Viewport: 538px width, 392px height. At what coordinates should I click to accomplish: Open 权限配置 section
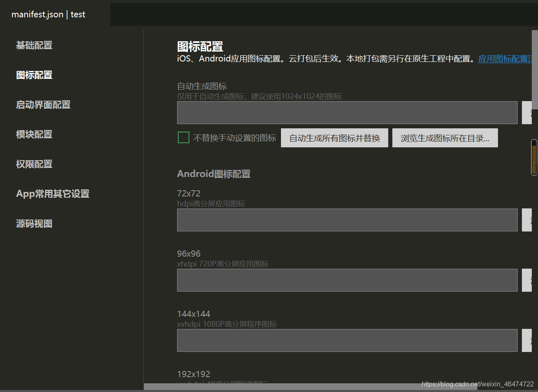click(34, 164)
